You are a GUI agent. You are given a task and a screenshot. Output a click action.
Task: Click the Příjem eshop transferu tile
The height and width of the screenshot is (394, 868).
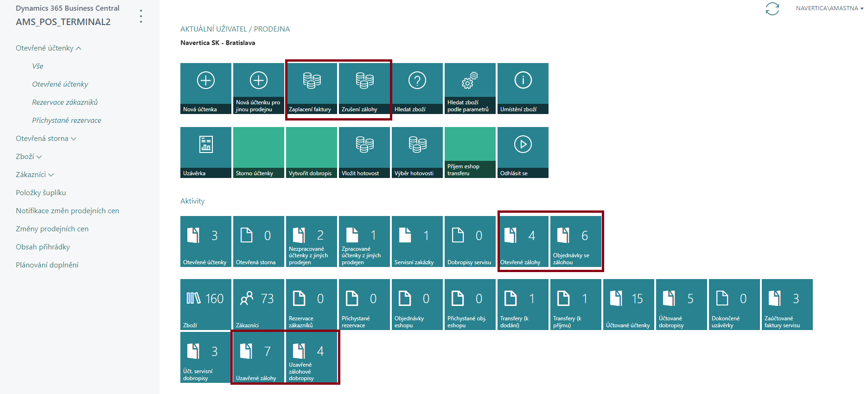tap(470, 153)
